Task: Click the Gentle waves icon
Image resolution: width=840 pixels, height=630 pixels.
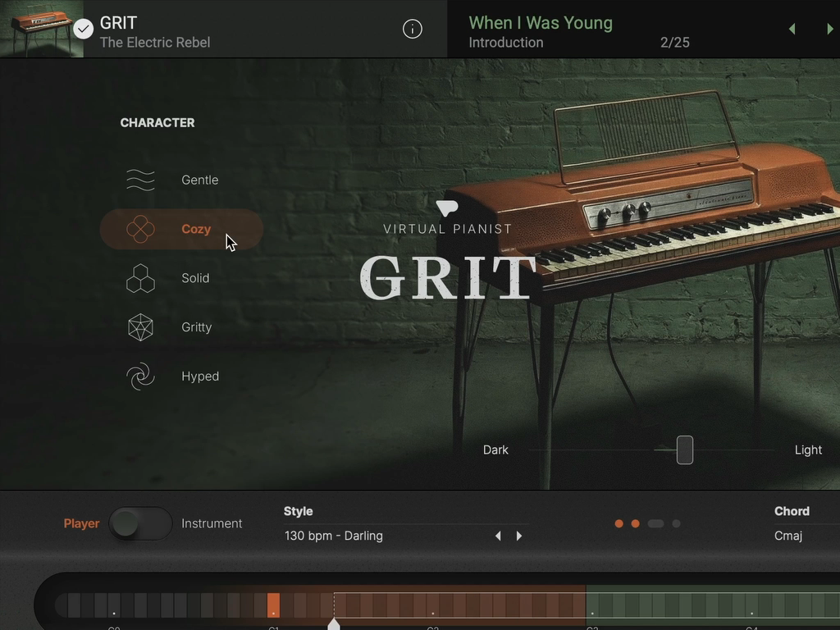Action: pos(140,180)
